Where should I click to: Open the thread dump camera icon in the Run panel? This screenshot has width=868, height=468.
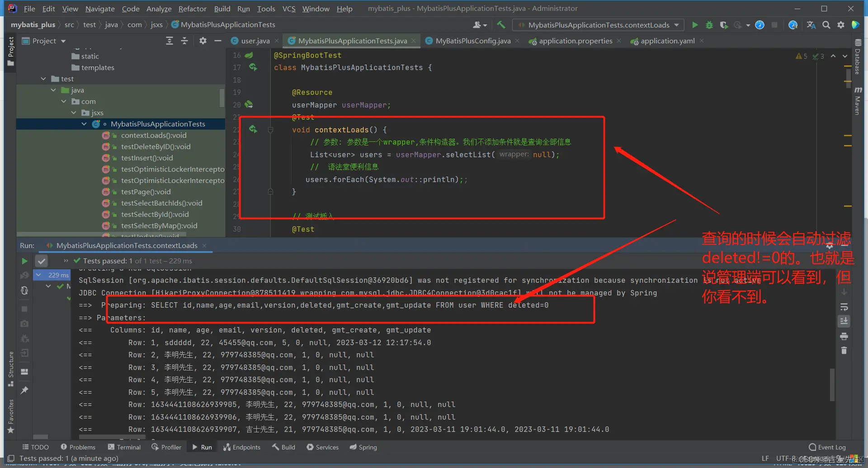(x=24, y=323)
